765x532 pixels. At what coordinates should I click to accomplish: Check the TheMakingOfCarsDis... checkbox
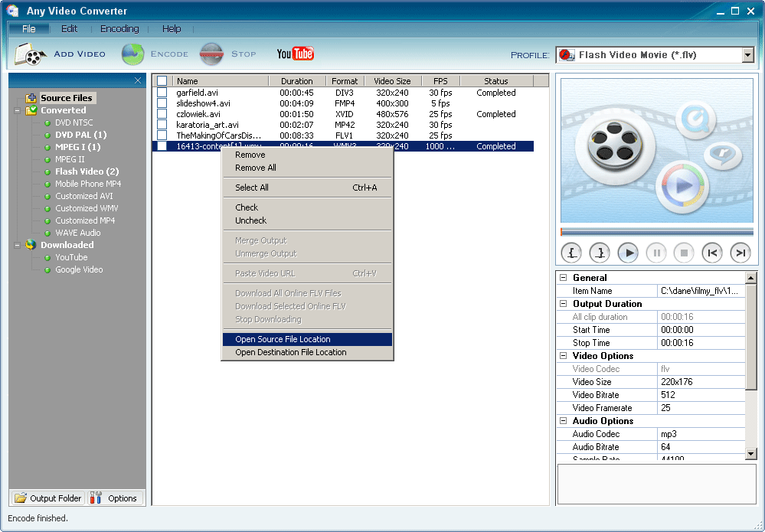[162, 135]
